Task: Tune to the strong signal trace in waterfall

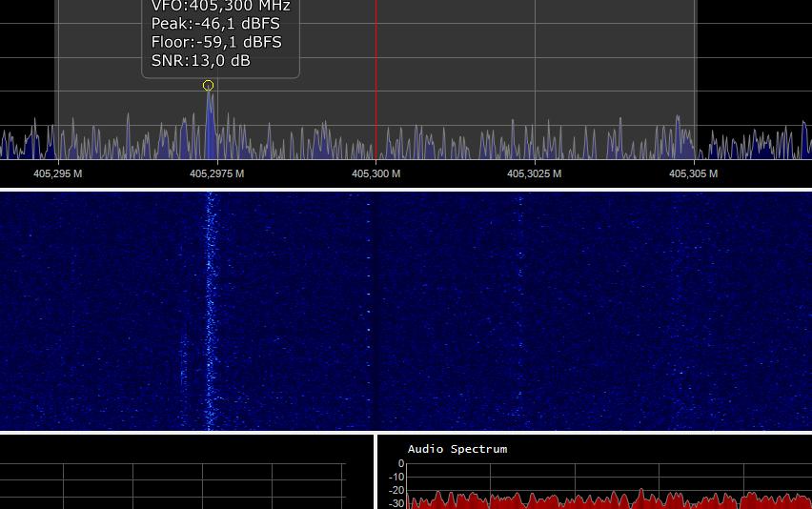Action: [210, 305]
